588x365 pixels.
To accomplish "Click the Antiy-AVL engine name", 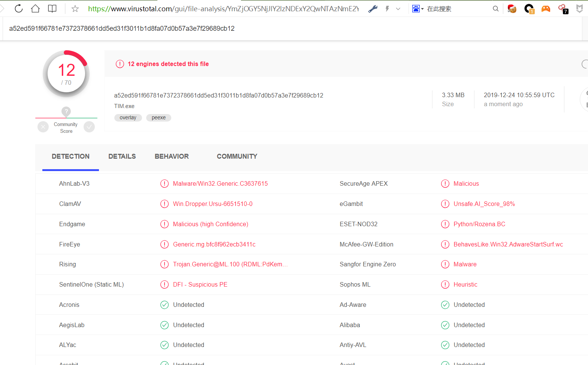I will coord(353,345).
